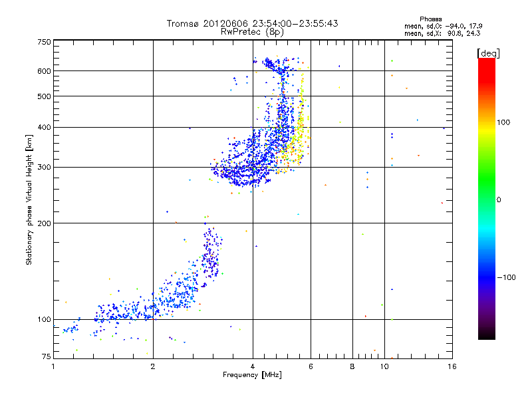The image size is (532, 399).
Task: Click the y-axis tick label '75'
Action: pyautogui.click(x=46, y=356)
